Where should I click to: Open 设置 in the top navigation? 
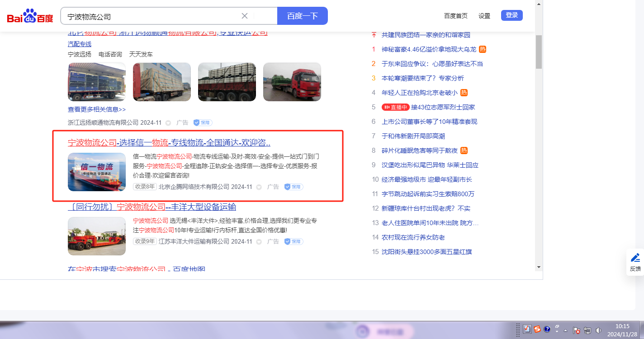[x=484, y=16]
